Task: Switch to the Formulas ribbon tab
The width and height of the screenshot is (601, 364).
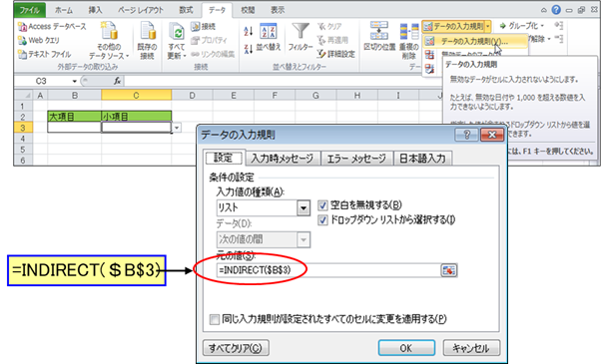Action: point(186,10)
